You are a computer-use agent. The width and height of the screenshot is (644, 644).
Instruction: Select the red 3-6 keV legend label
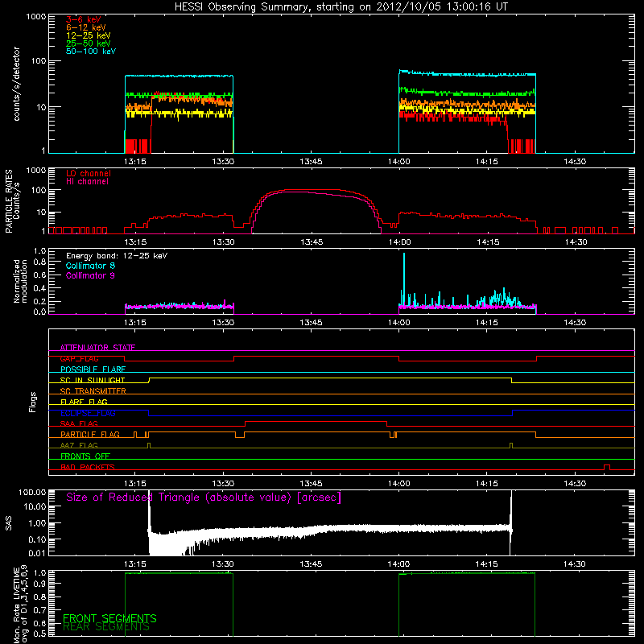84,19
